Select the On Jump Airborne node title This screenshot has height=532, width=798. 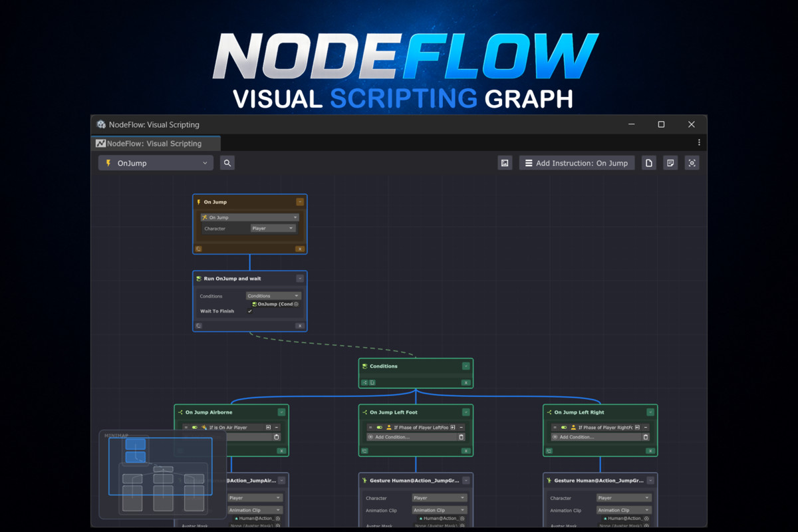click(209, 412)
